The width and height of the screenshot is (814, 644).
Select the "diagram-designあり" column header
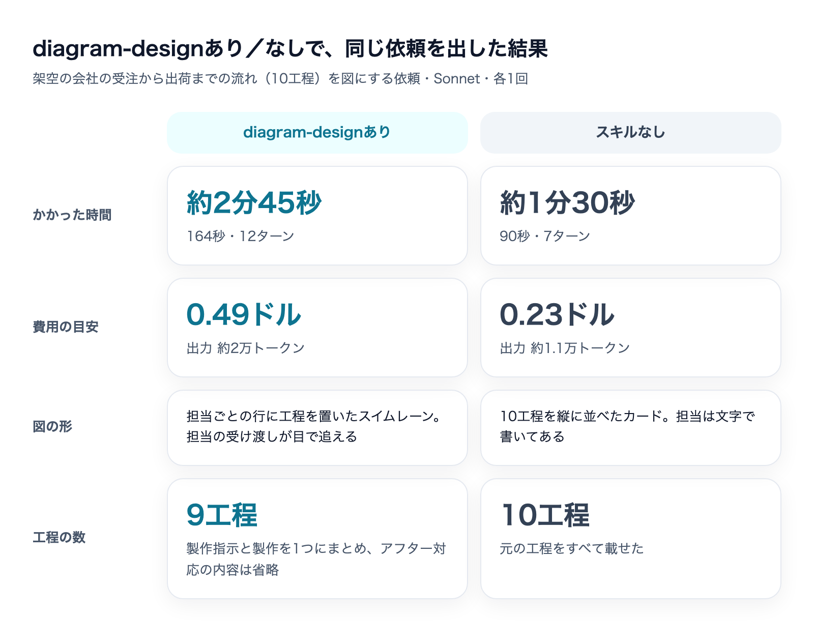(317, 132)
